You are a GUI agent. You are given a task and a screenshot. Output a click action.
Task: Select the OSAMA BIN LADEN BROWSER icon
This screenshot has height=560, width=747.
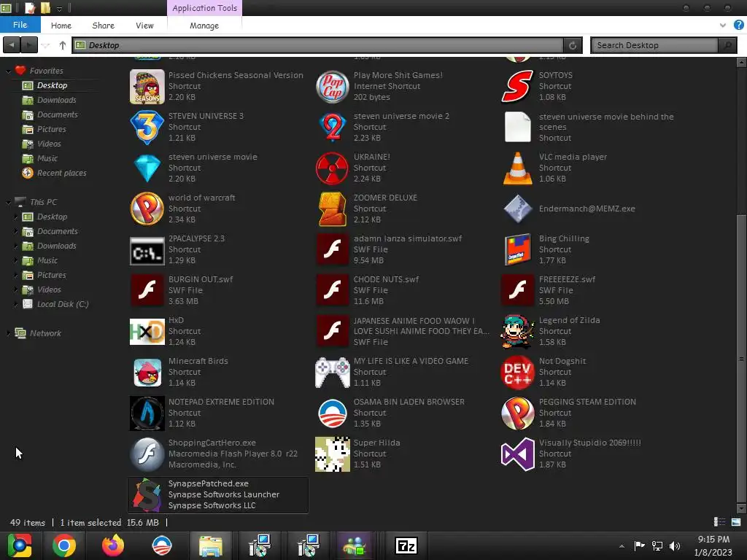333,413
